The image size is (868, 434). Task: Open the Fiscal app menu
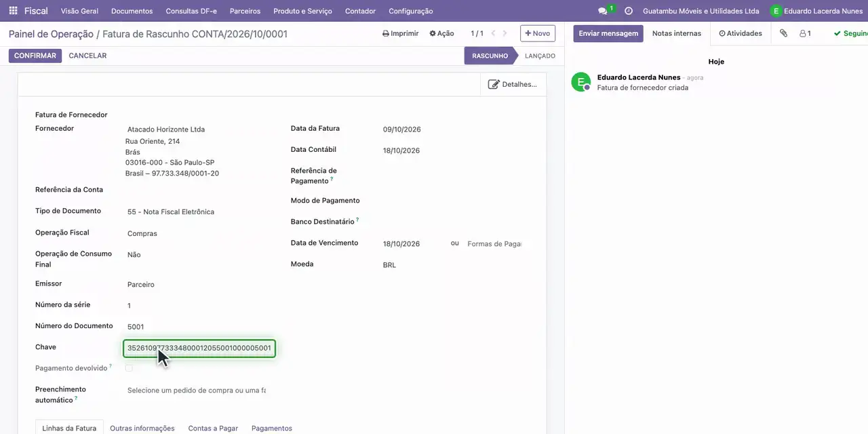[36, 11]
